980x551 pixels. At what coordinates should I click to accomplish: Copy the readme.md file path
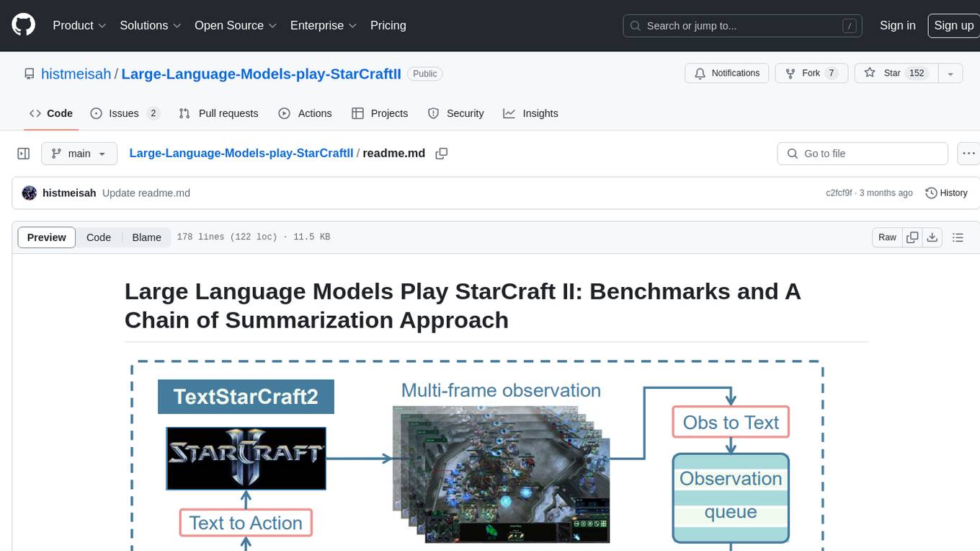[442, 154]
